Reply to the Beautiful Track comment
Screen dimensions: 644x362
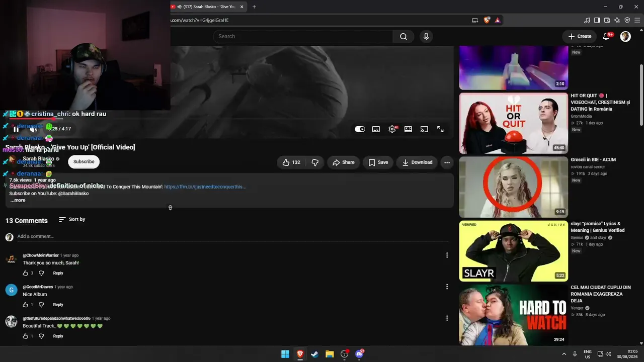pos(58,336)
